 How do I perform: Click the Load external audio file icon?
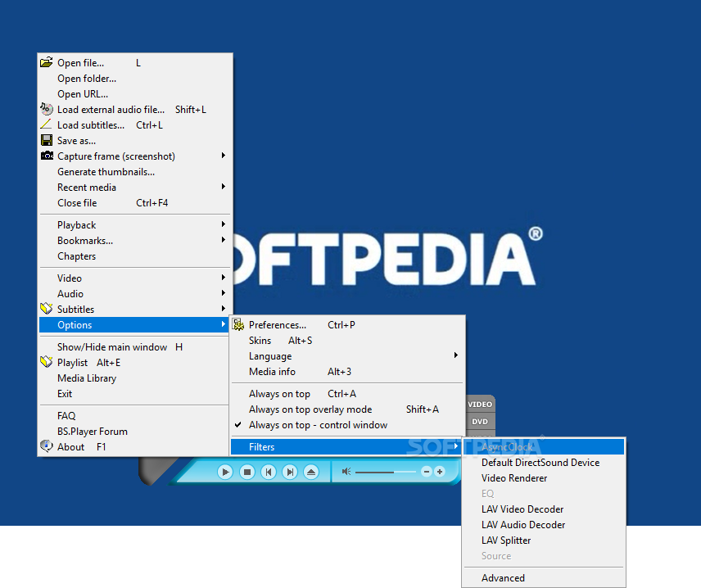click(x=47, y=109)
